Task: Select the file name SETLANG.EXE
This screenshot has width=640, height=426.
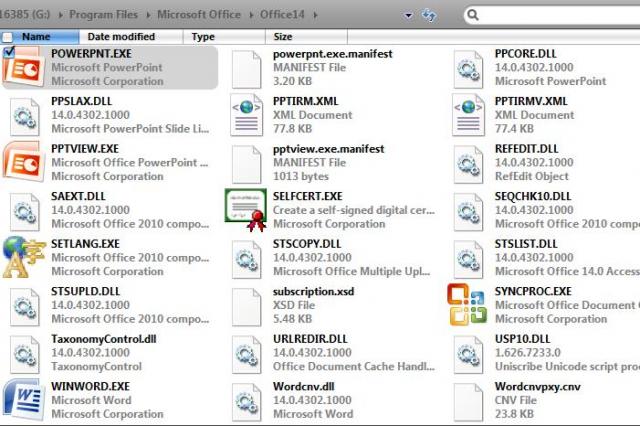Action: [x=85, y=244]
